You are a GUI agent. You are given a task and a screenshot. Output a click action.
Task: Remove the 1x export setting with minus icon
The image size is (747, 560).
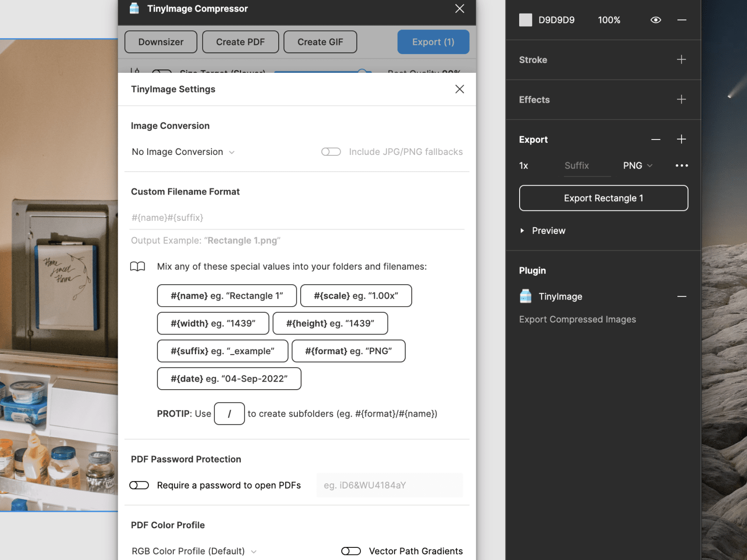coord(655,139)
